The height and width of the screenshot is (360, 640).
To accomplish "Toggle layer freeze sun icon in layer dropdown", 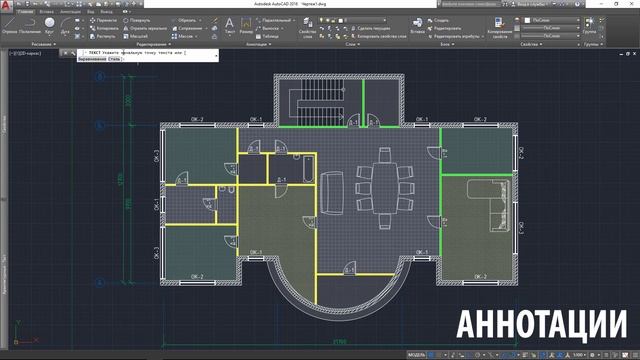I will point(327,20).
